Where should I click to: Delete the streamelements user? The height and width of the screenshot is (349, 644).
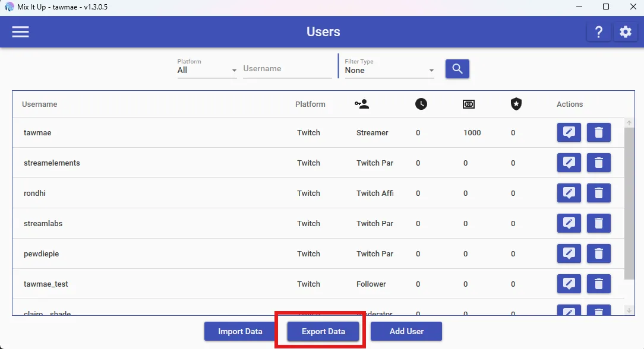[x=598, y=163]
